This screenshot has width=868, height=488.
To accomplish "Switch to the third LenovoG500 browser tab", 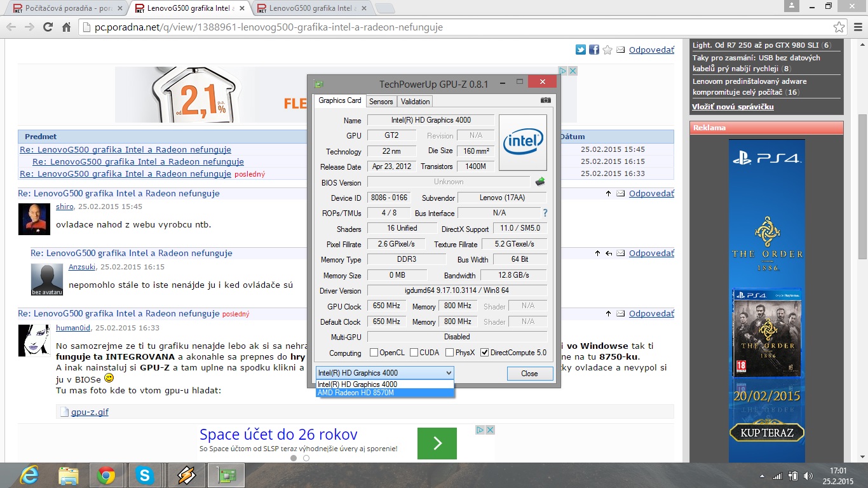I will coord(310,9).
